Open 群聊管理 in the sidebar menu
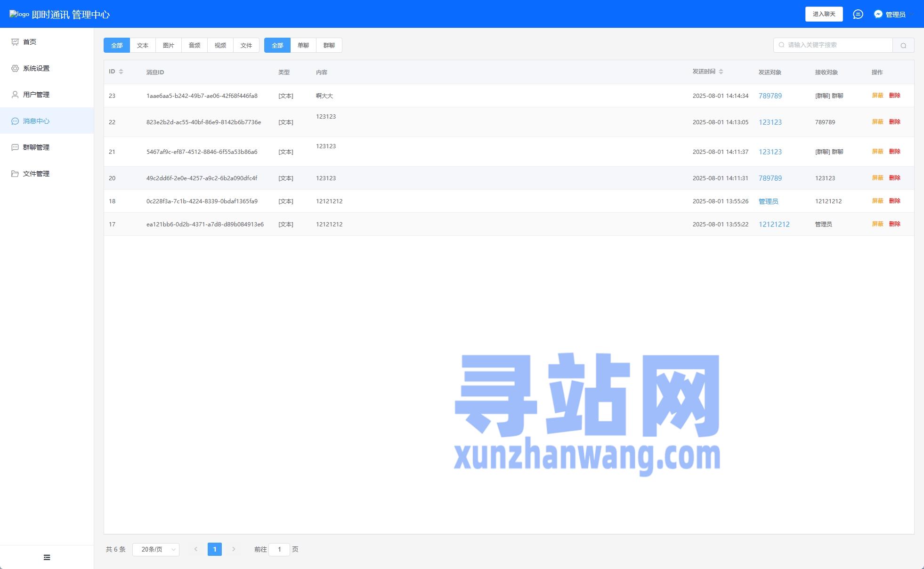Screen dimensions: 924x569 pos(47,147)
